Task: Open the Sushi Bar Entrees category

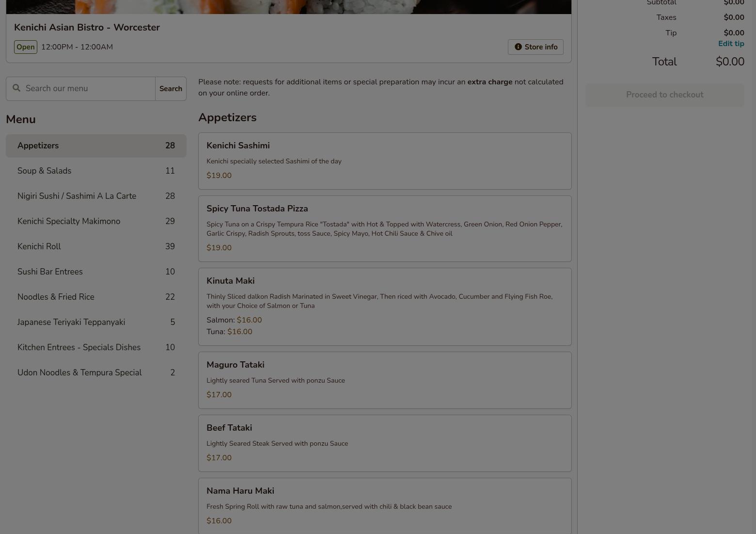Action: 96,272
